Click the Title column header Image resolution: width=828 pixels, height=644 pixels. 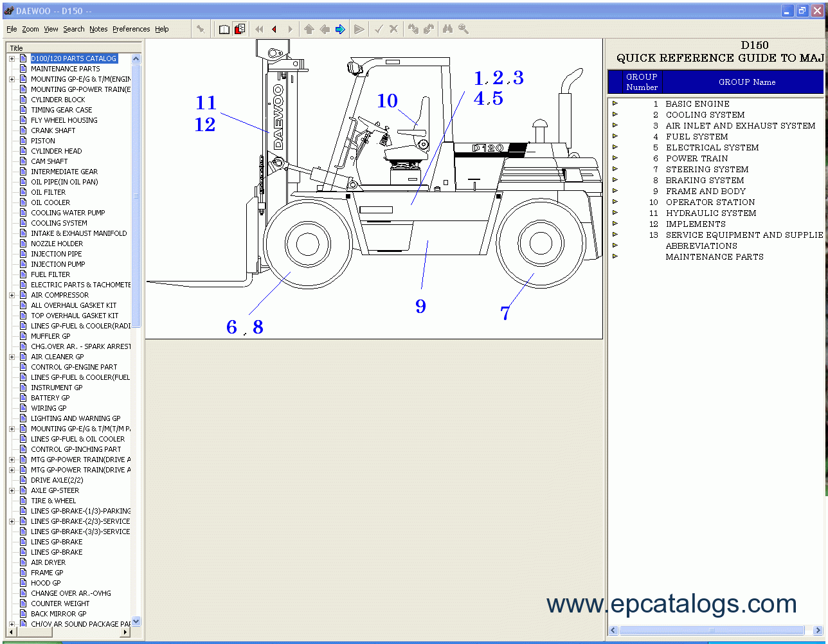(x=73, y=48)
